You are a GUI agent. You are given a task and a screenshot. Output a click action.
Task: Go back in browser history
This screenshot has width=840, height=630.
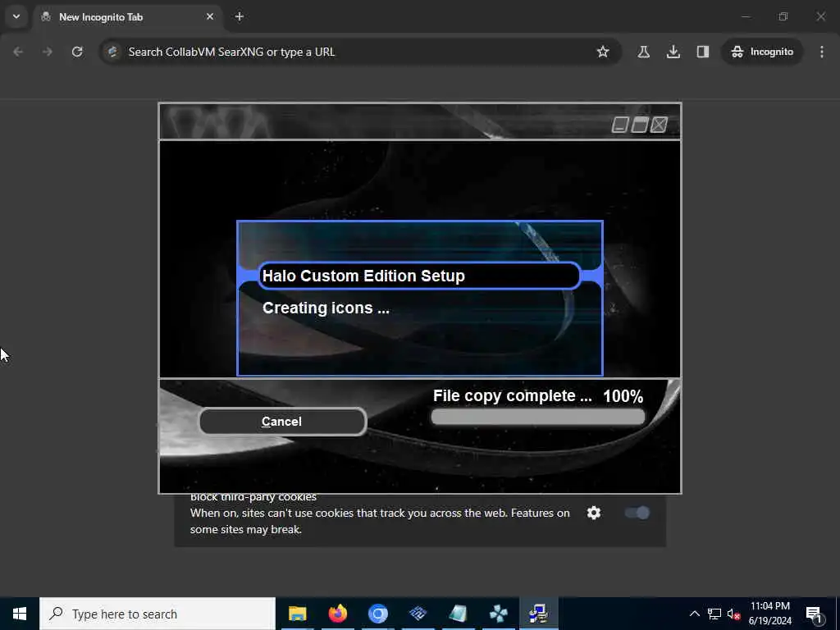18,52
